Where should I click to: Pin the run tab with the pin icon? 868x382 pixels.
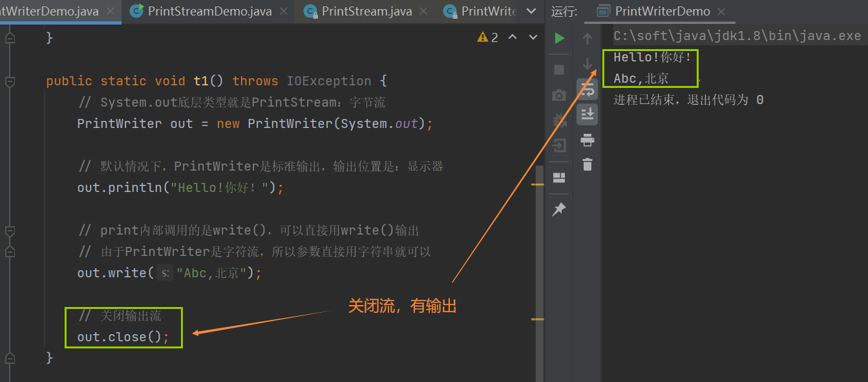coord(560,209)
